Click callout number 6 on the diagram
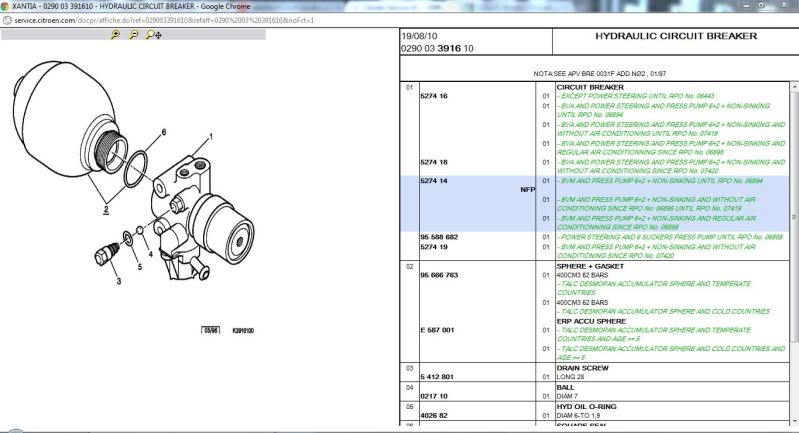 pos(164,132)
